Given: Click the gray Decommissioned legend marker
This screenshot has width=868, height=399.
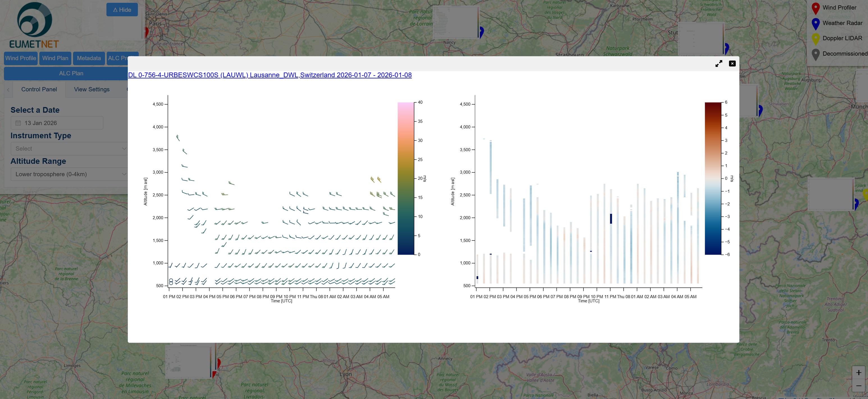Looking at the screenshot, I should coord(815,54).
